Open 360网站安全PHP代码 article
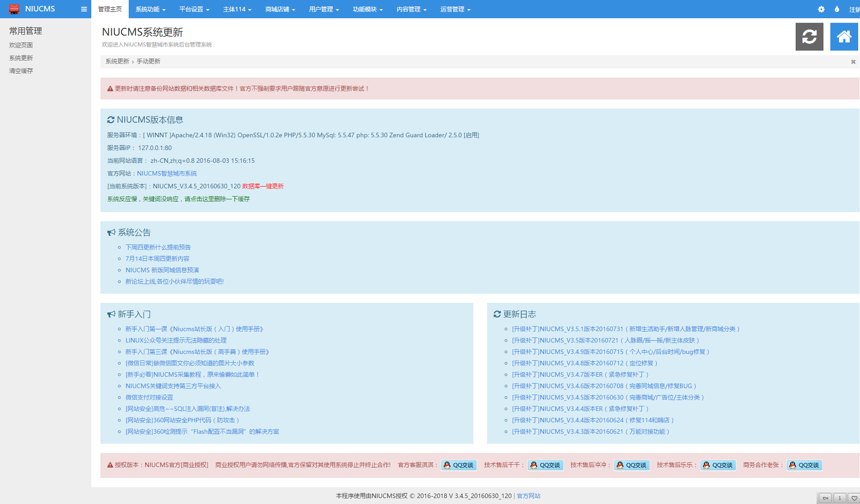 183,420
